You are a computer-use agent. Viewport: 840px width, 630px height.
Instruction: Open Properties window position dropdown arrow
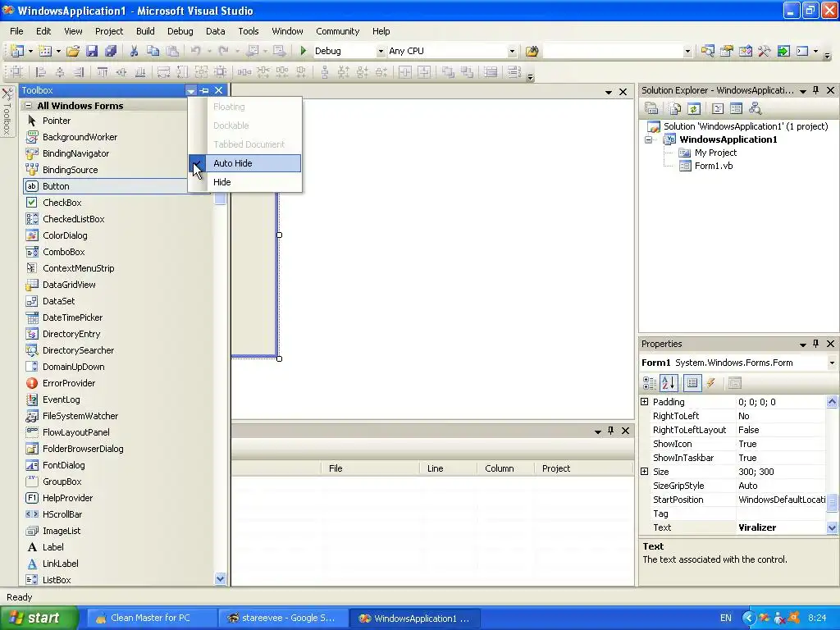[803, 345]
